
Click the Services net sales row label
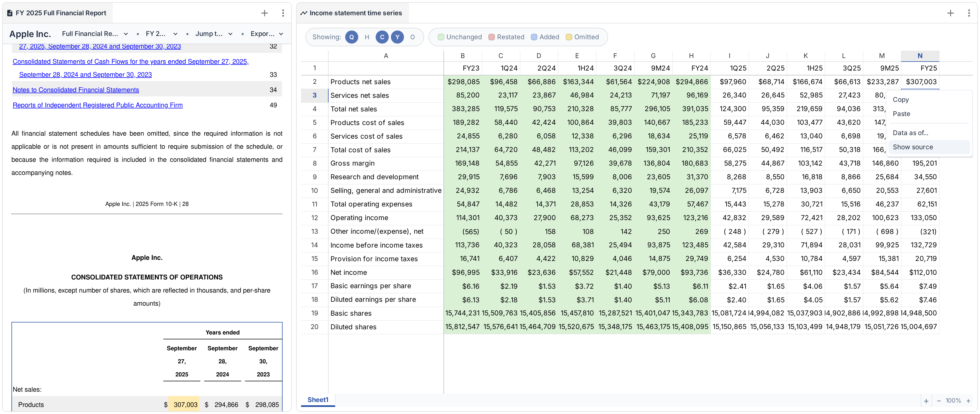click(360, 96)
